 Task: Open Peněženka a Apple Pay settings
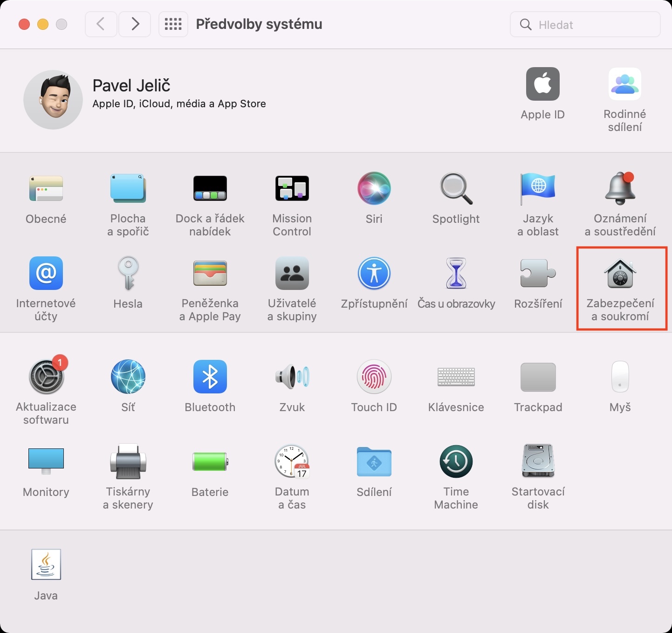pyautogui.click(x=210, y=273)
